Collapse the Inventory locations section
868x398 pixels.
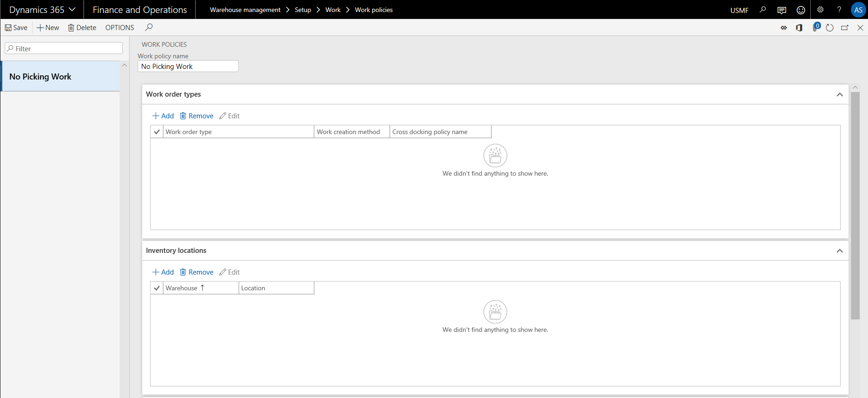pyautogui.click(x=839, y=251)
